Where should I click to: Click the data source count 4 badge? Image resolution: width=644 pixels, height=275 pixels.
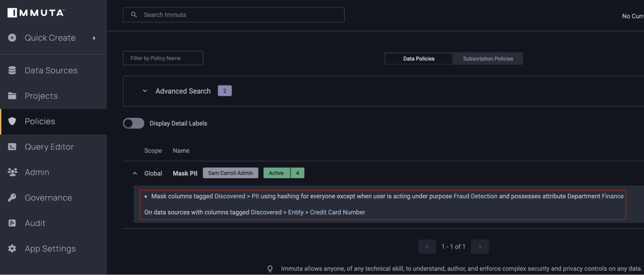click(x=298, y=173)
